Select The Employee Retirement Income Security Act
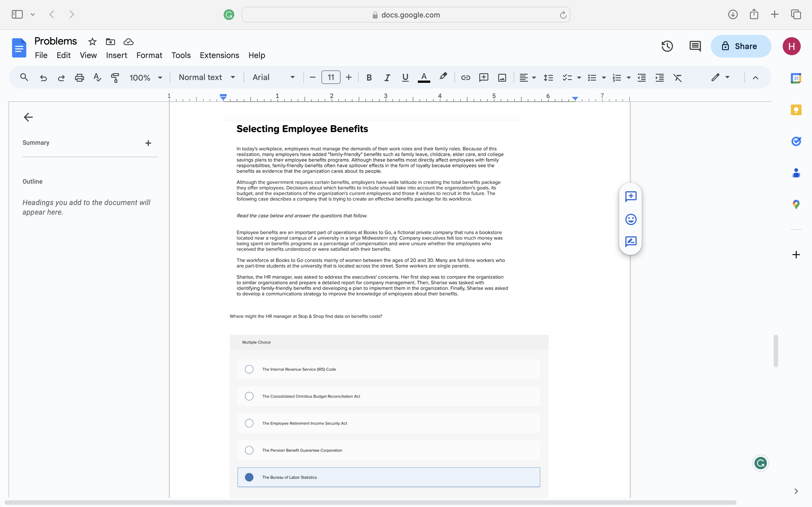 (x=249, y=423)
